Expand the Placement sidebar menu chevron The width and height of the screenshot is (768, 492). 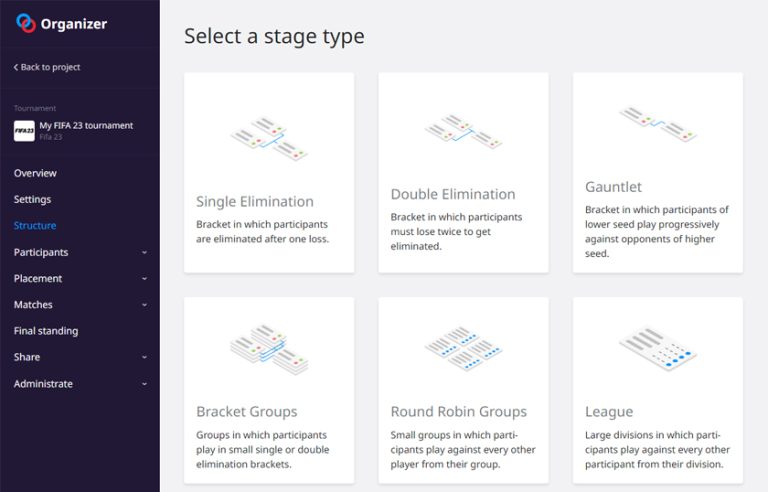pos(145,279)
